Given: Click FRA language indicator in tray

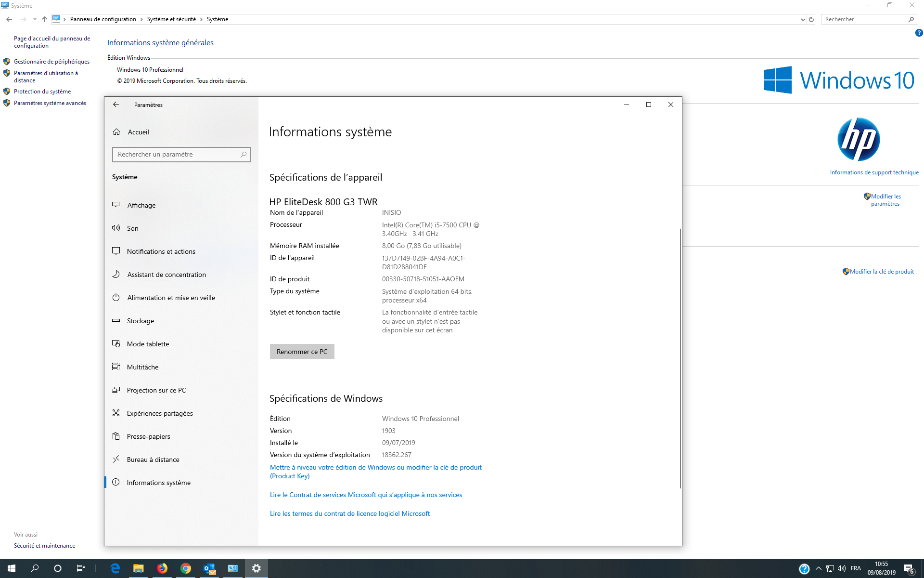Looking at the screenshot, I should click(x=856, y=568).
